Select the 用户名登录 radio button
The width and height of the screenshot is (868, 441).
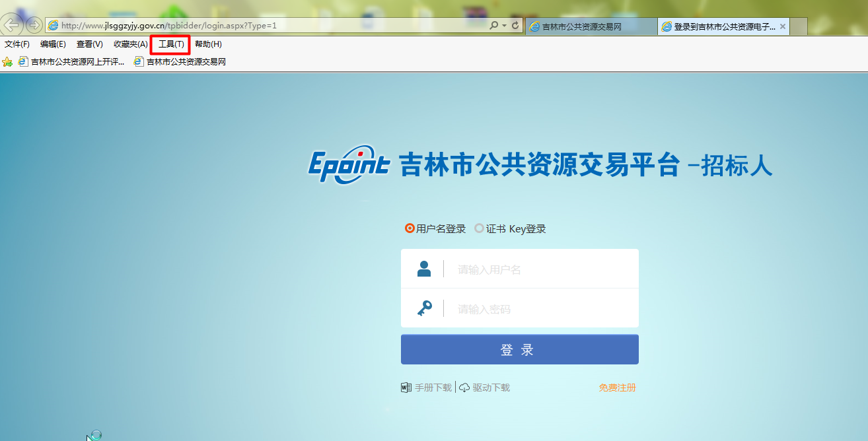(410, 229)
